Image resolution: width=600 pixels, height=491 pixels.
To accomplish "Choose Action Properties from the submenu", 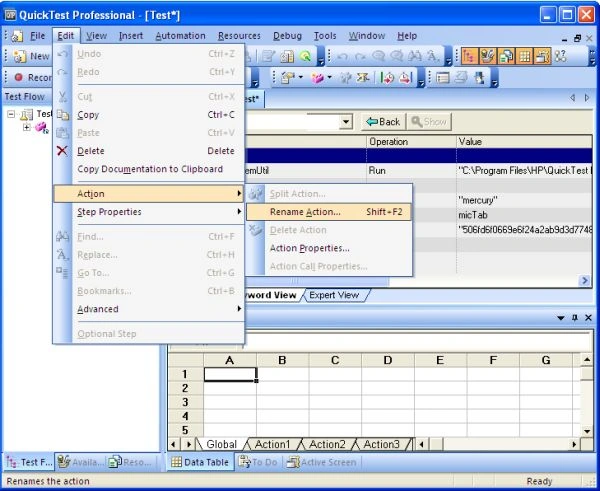I will pos(329,248).
